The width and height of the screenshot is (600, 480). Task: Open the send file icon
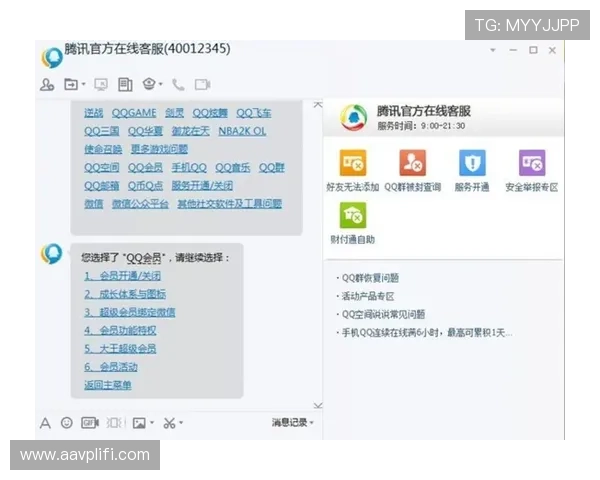pyautogui.click(x=71, y=84)
